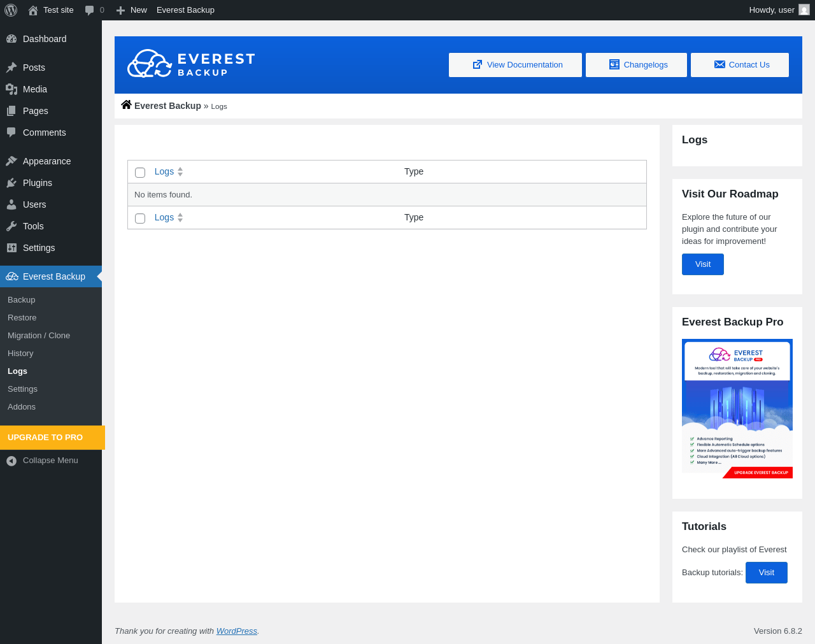The image size is (815, 644).
Task: Click the 'No items found.' row
Action: point(387,195)
